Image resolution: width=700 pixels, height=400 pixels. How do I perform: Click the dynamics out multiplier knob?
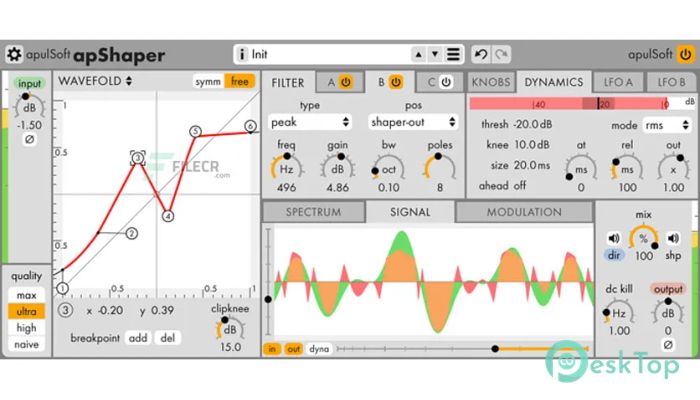[x=673, y=169]
